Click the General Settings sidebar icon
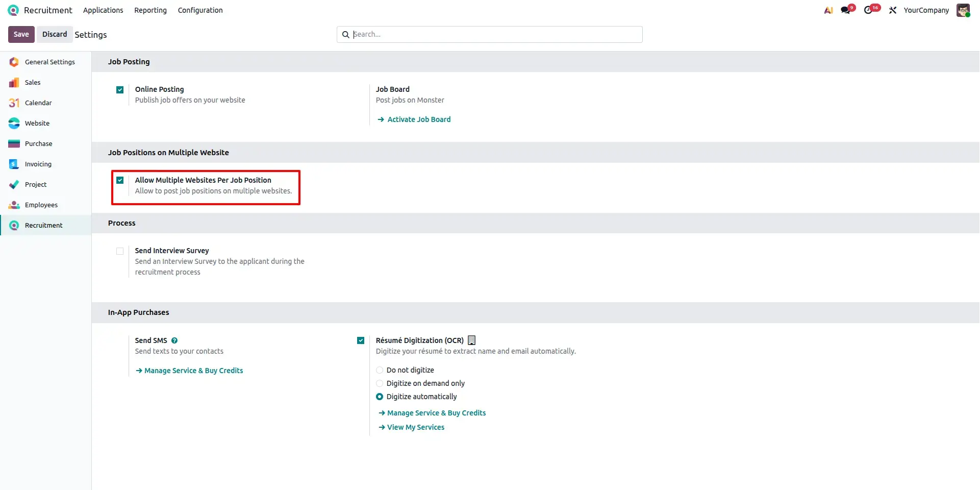This screenshot has height=490, width=980. [14, 62]
